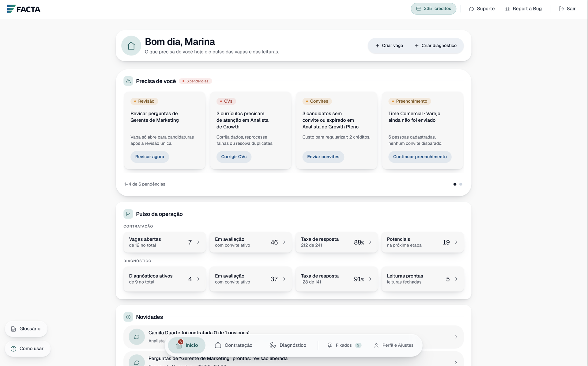588x366 pixels.
Task: Open the Fixados tab
Action: pos(344,345)
